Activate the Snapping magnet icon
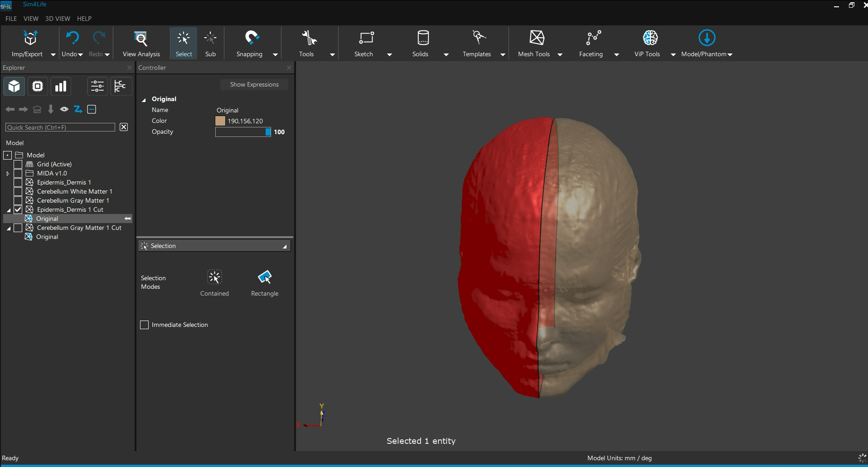 252,38
